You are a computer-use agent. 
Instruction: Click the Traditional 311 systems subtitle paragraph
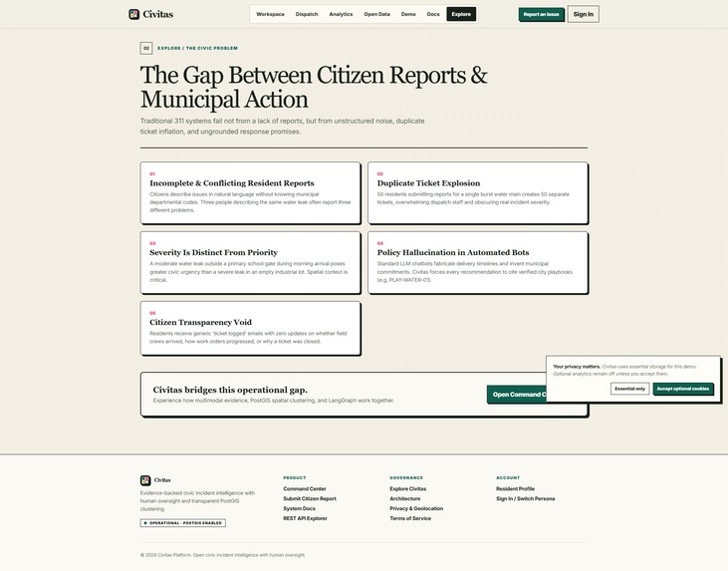(x=282, y=127)
